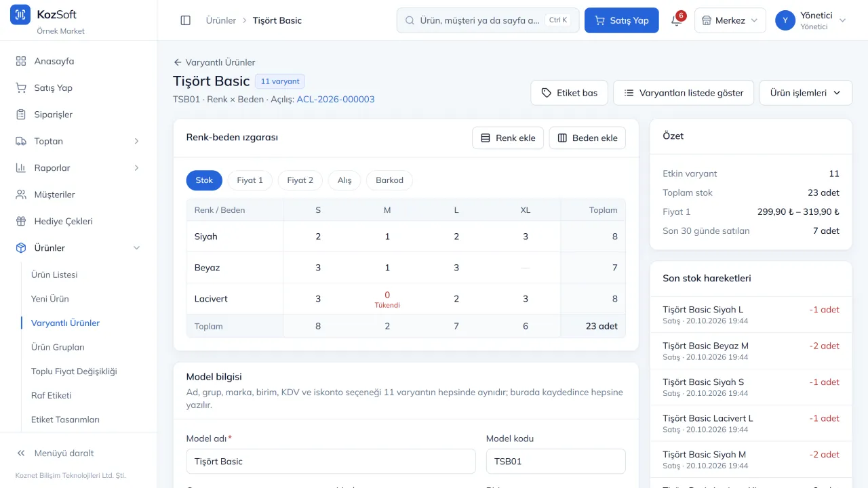This screenshot has width=868, height=488.
Task: Switch to the Alış tab
Action: click(x=344, y=180)
